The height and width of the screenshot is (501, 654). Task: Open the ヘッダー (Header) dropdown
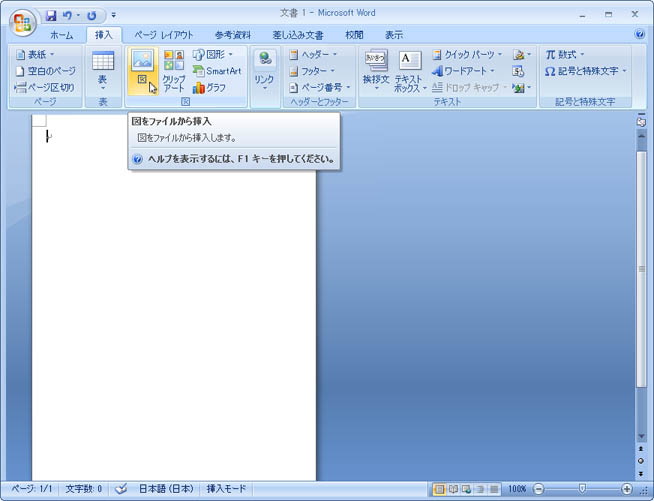coord(313,54)
